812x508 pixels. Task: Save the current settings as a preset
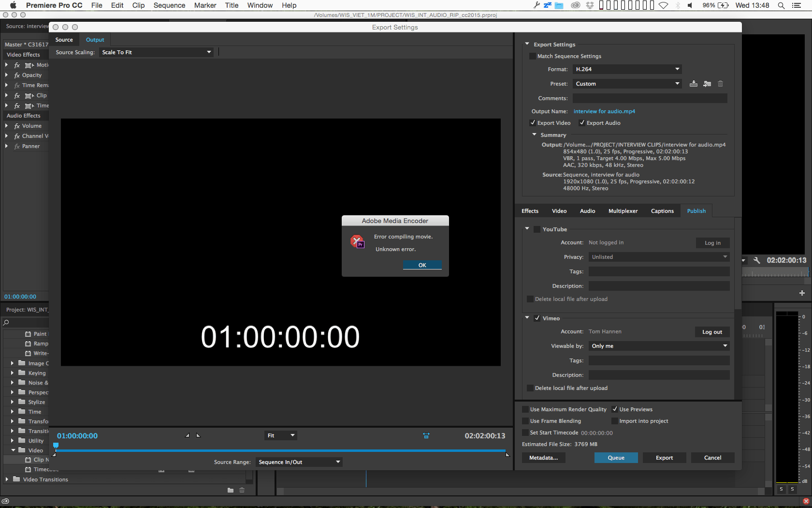[694, 83]
